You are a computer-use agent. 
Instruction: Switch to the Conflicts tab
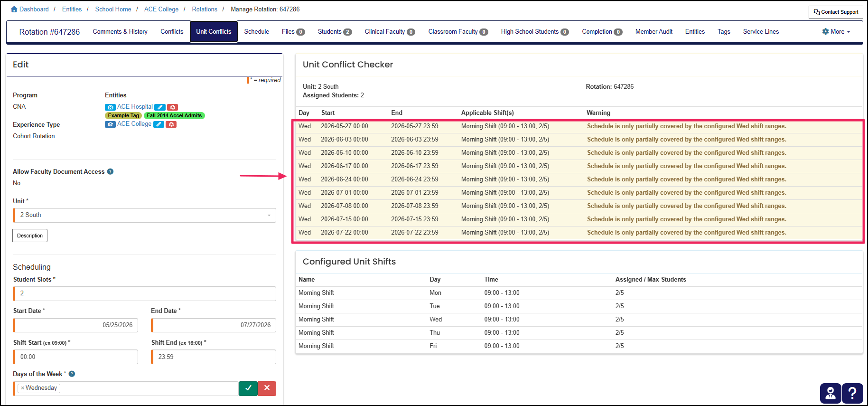pyautogui.click(x=172, y=32)
